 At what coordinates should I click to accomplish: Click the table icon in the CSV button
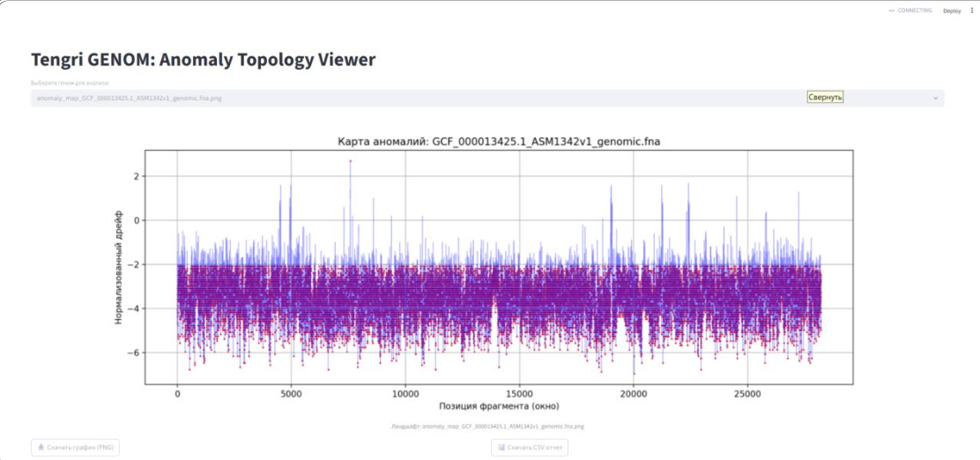501,448
